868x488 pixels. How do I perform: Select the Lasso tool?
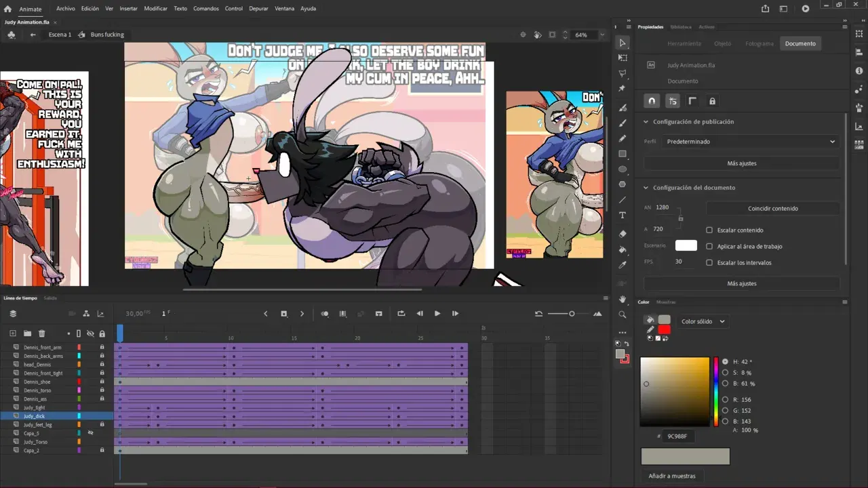623,73
